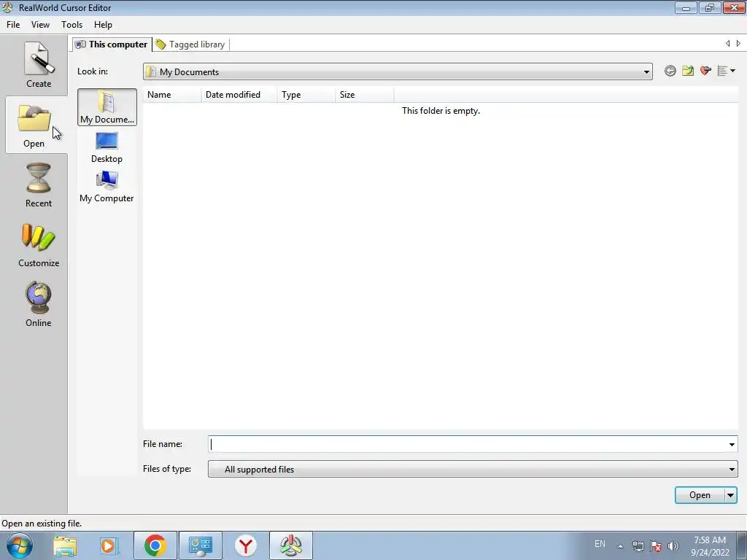Open the Control Panel taskbar item
Screen dimensions: 747x560
click(x=200, y=545)
